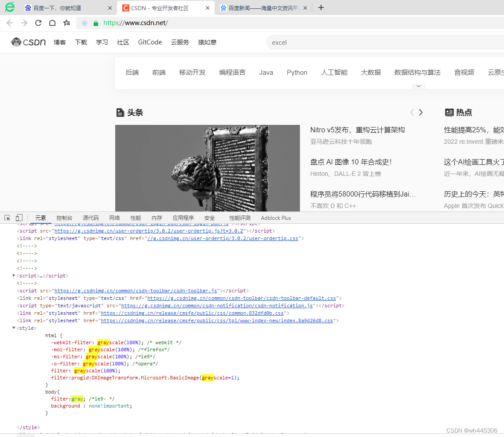Open the 应用程序 DevTools tab
504x437 pixels.
pyautogui.click(x=183, y=218)
